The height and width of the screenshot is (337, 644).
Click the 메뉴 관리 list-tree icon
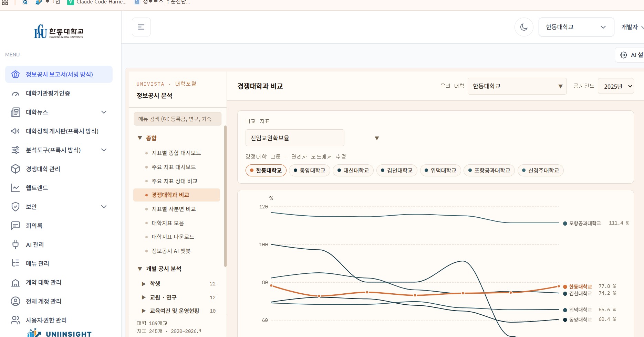coord(15,263)
